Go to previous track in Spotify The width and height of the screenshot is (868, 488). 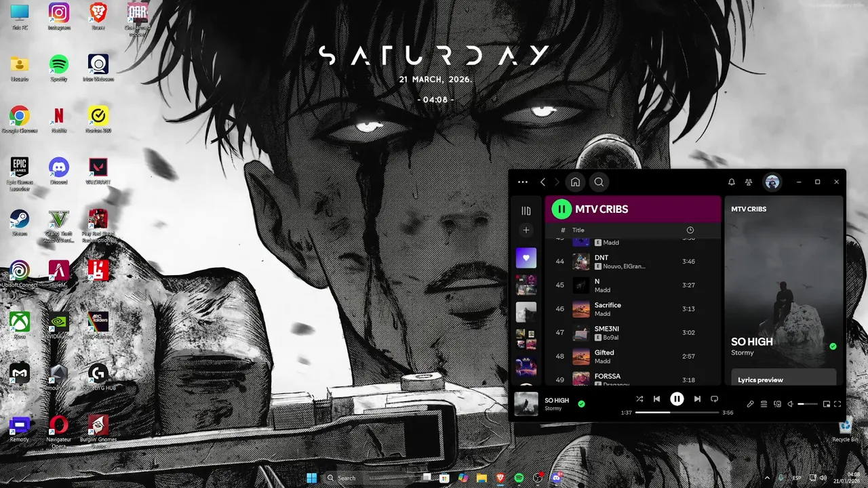(x=656, y=399)
